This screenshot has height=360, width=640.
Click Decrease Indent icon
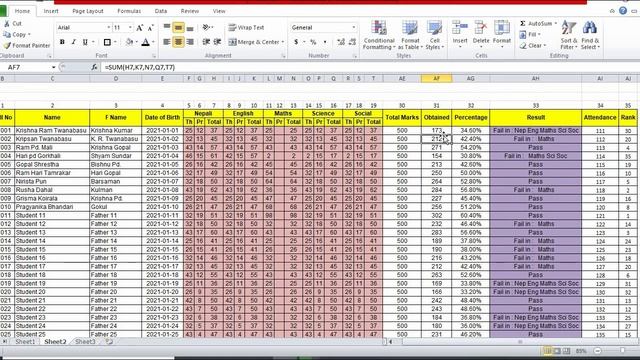(206, 42)
